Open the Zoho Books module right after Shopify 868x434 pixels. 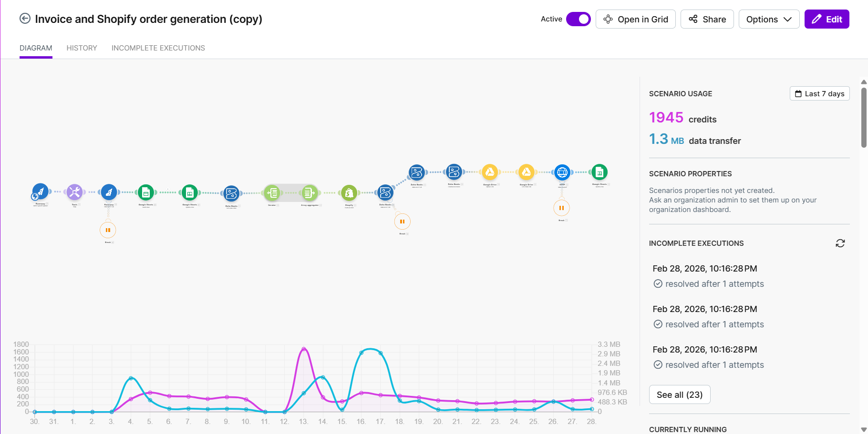tap(385, 192)
